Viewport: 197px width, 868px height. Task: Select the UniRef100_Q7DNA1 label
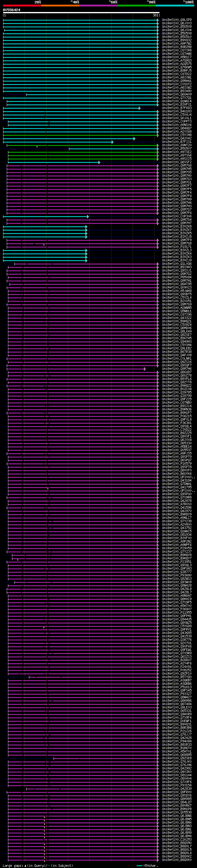coord(177,484)
